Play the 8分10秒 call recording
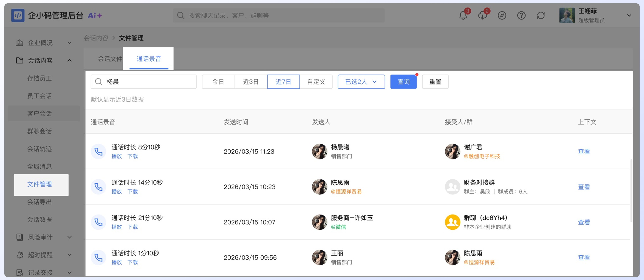 coord(117,156)
